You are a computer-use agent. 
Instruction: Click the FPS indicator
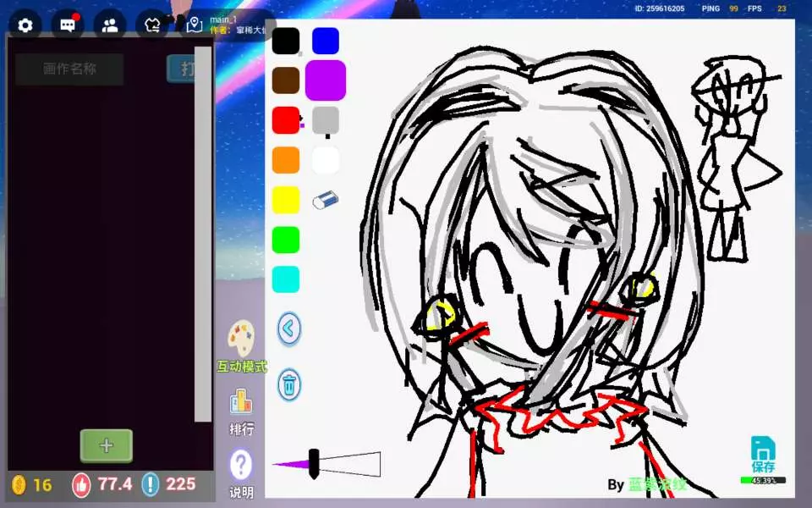pyautogui.click(x=767, y=8)
